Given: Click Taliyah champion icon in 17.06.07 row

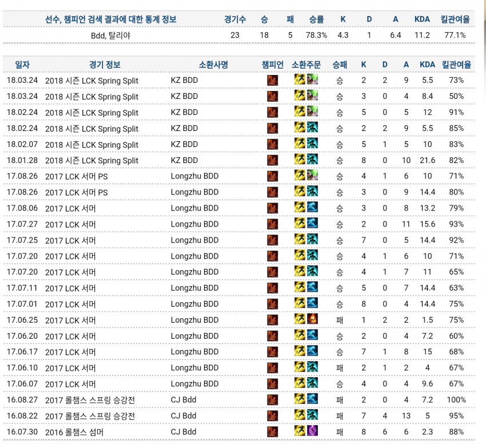Looking at the screenshot, I should pyautogui.click(x=272, y=384).
